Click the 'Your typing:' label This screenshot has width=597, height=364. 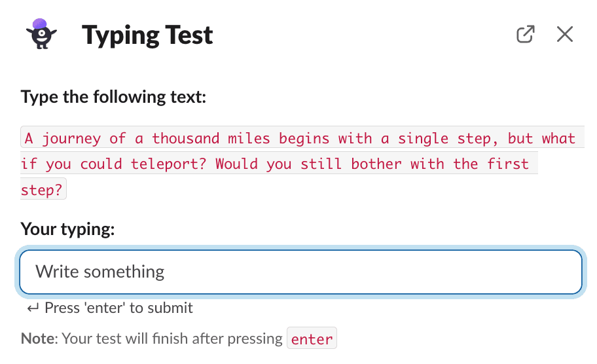(x=68, y=229)
